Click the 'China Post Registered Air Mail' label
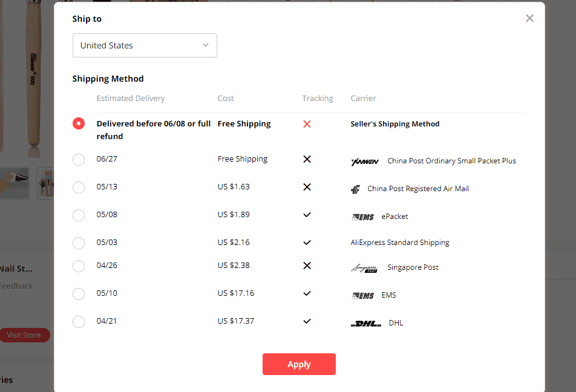Screen dimensions: 576x392 [x=418, y=189]
